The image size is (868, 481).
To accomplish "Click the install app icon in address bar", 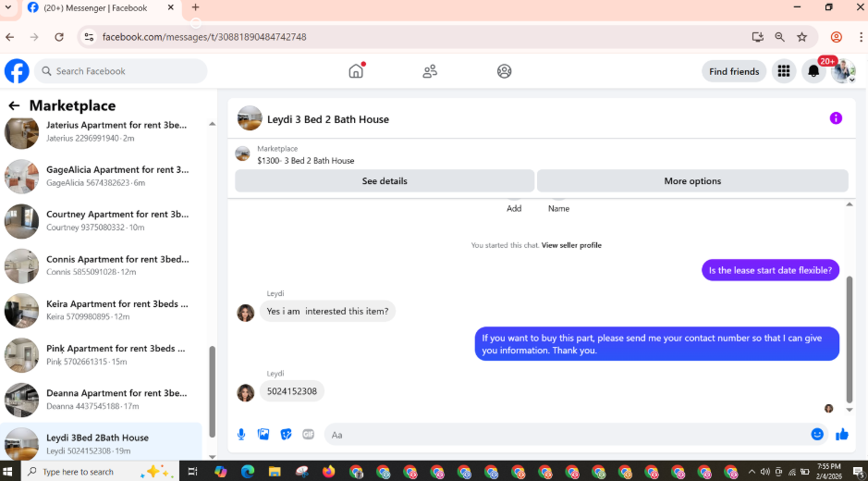I will click(x=757, y=37).
